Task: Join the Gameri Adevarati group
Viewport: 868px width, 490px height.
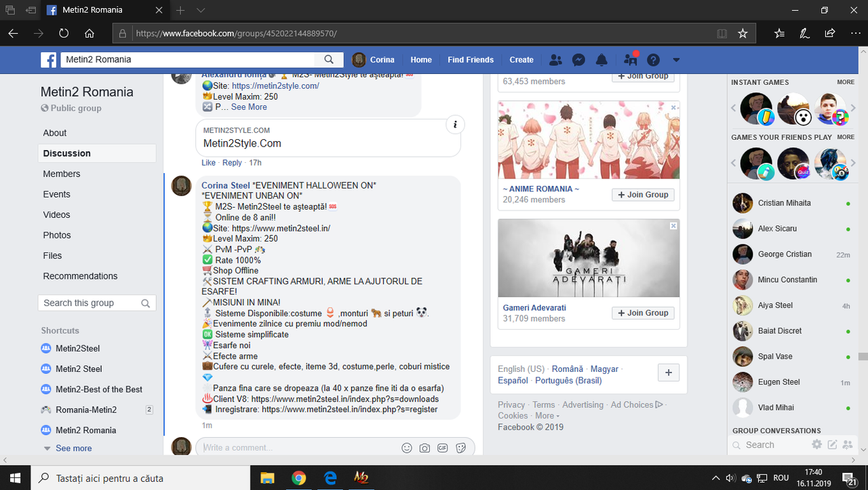Action: pos(643,313)
